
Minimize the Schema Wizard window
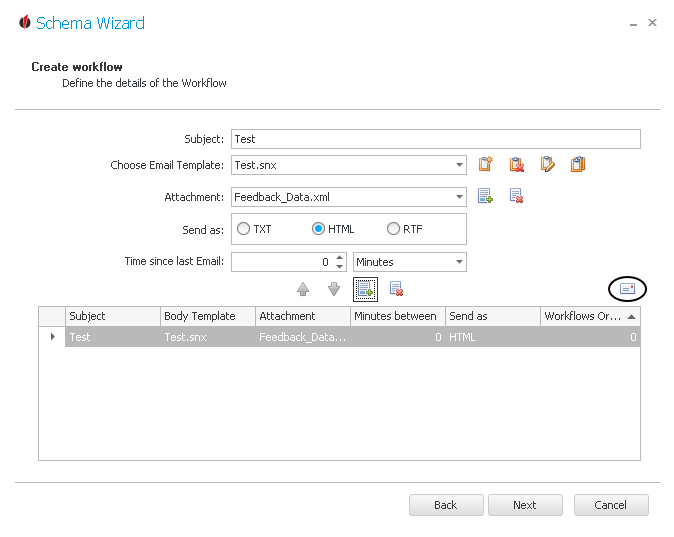click(x=633, y=24)
